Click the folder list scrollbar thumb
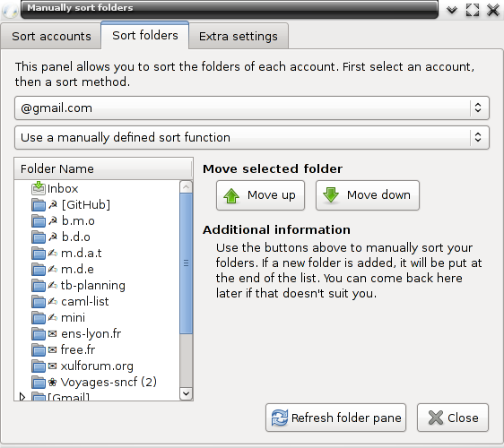Viewport: 504px width, 448px height. [187, 263]
